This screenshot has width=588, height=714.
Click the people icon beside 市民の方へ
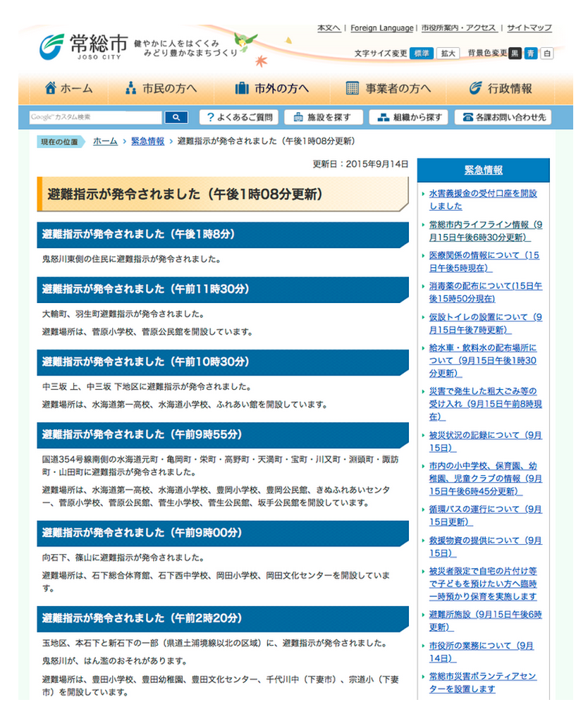(130, 88)
